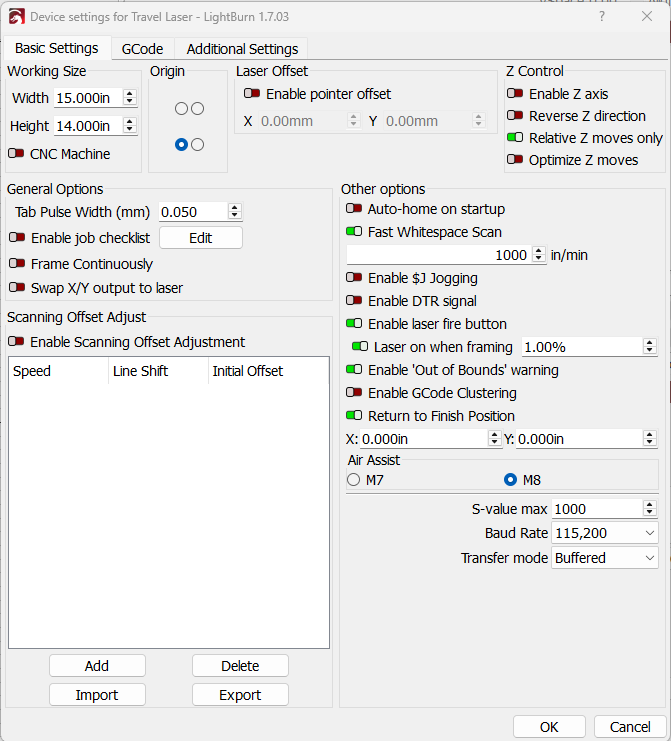Click finish position Y stepper arrows
Screen dimensions: 671x741
(x=650, y=439)
